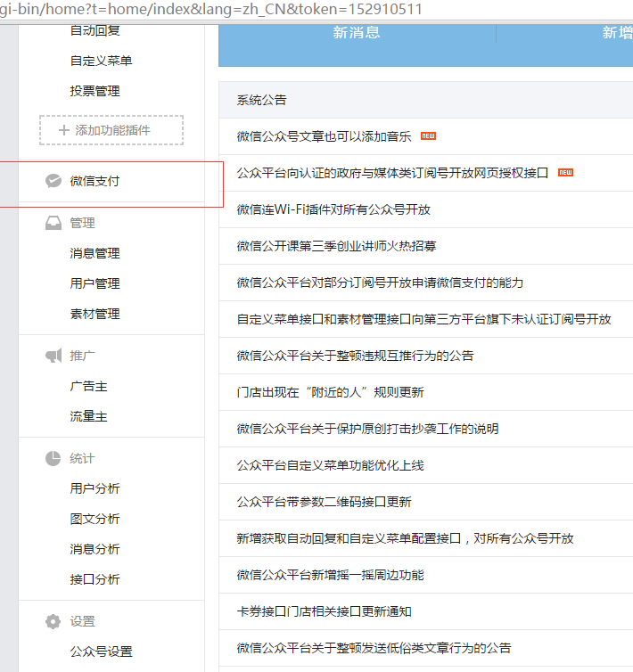
Task: Open 投票管理 in the sidebar
Action: 95,91
